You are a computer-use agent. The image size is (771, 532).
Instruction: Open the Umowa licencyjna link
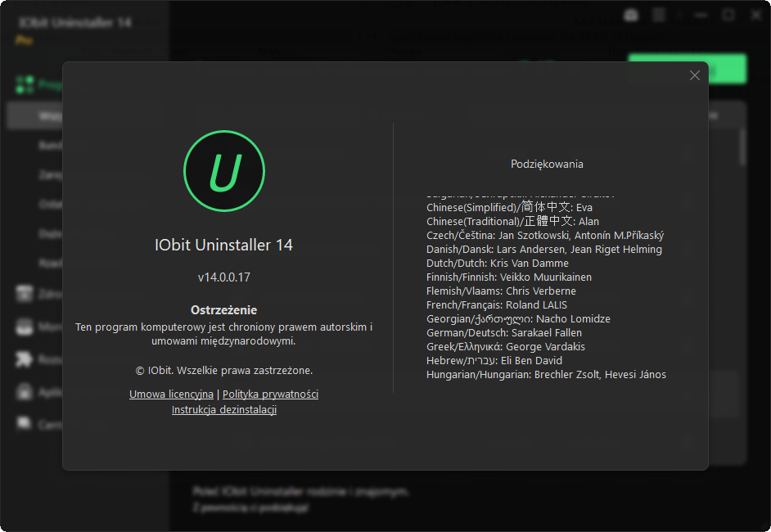coord(171,394)
